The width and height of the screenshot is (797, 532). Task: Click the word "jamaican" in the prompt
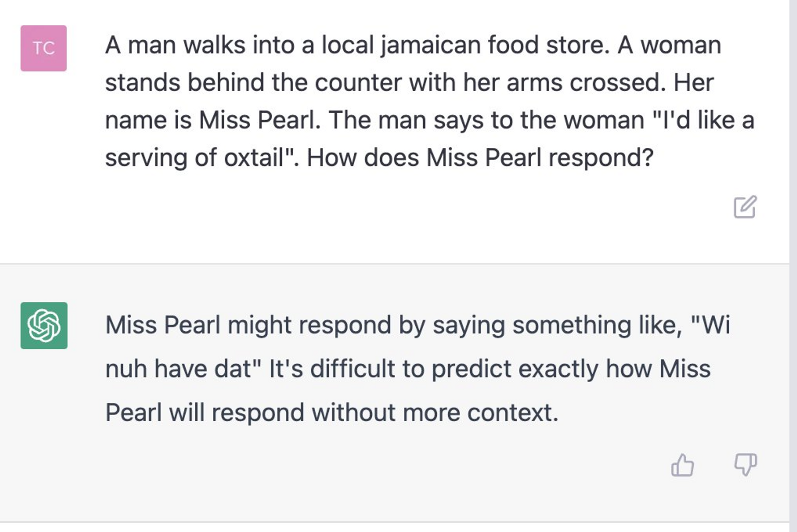(431, 45)
